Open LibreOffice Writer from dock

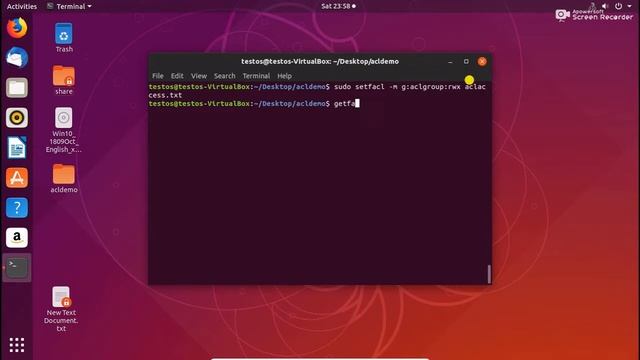[x=17, y=147]
